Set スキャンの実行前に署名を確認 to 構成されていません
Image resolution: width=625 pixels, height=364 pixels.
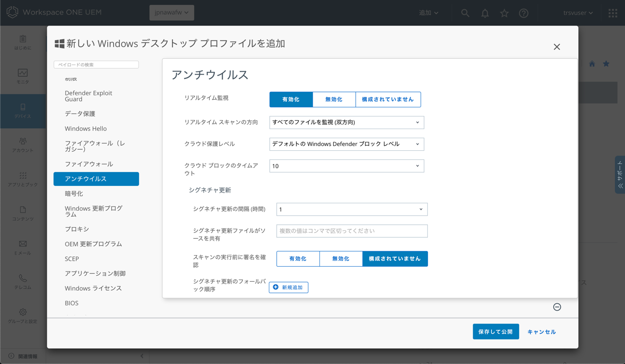tap(395, 259)
